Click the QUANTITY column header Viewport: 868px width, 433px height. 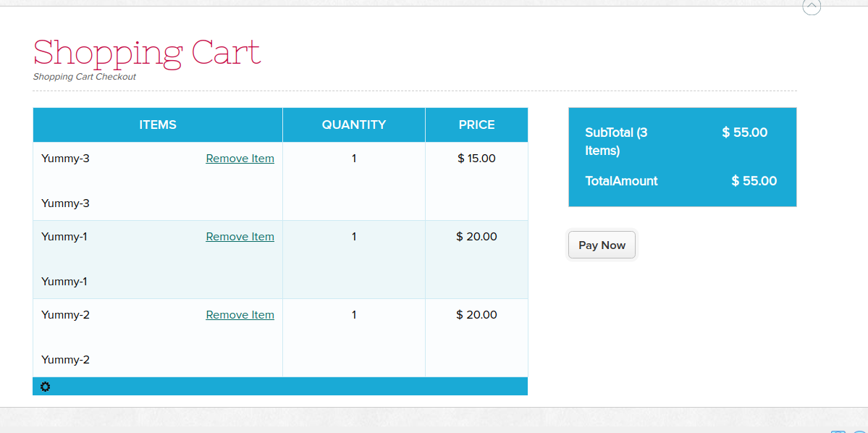(354, 125)
